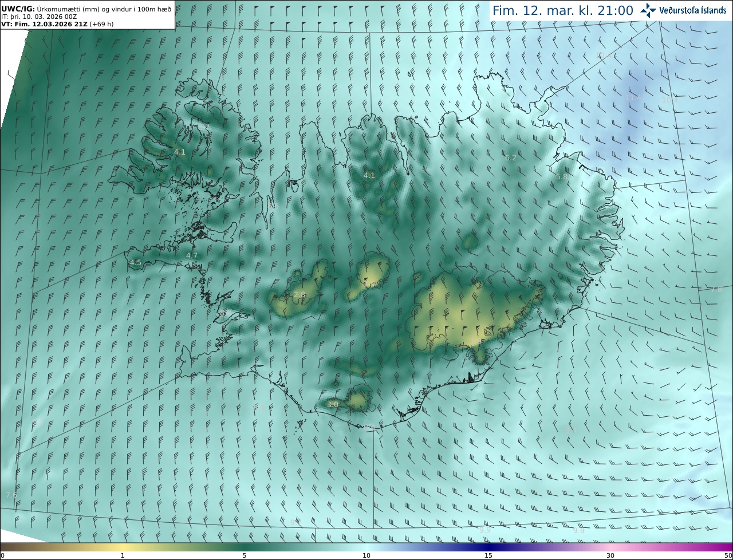Screen dimensions: 733x560
Task: Click the 5.8 value on the map
Action: pos(562,177)
